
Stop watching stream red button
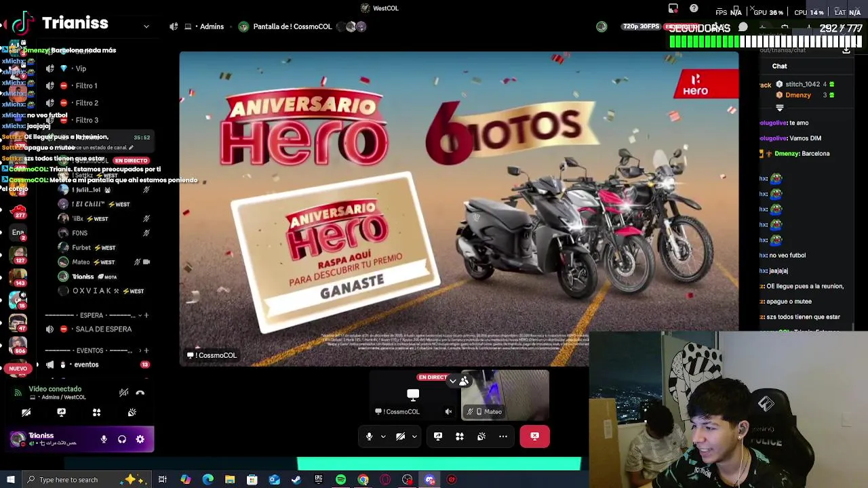534,436
